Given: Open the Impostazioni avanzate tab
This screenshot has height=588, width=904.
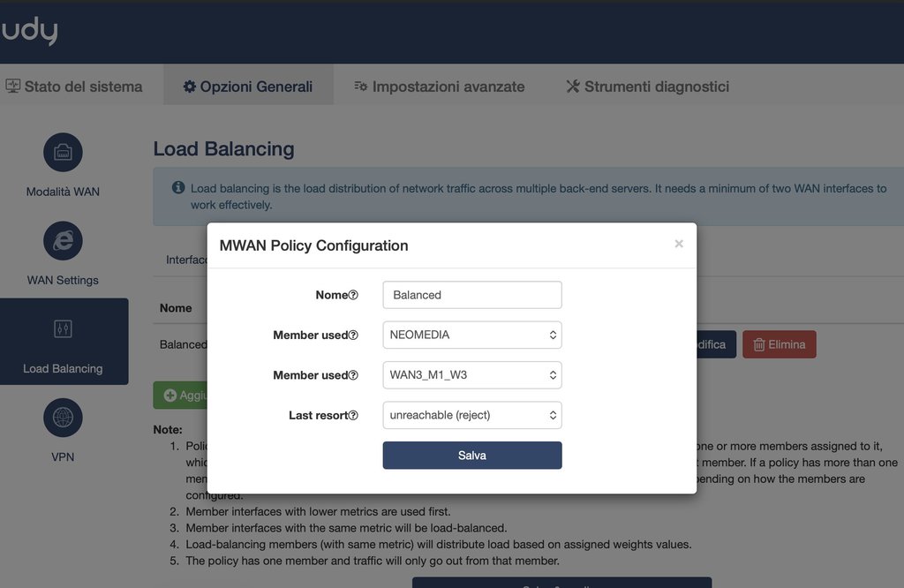Looking at the screenshot, I should pyautogui.click(x=439, y=87).
